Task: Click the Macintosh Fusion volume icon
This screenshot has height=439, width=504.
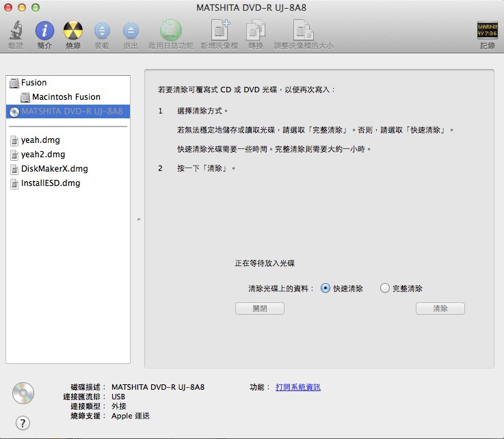Action: click(25, 97)
